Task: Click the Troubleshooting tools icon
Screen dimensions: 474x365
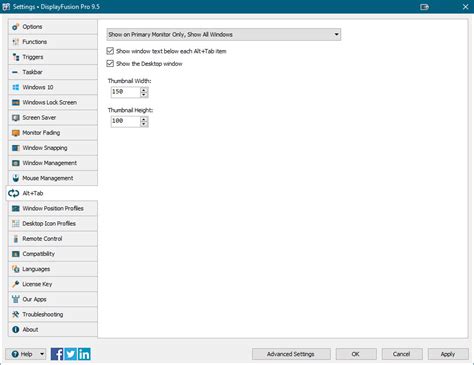Action: 15,314
